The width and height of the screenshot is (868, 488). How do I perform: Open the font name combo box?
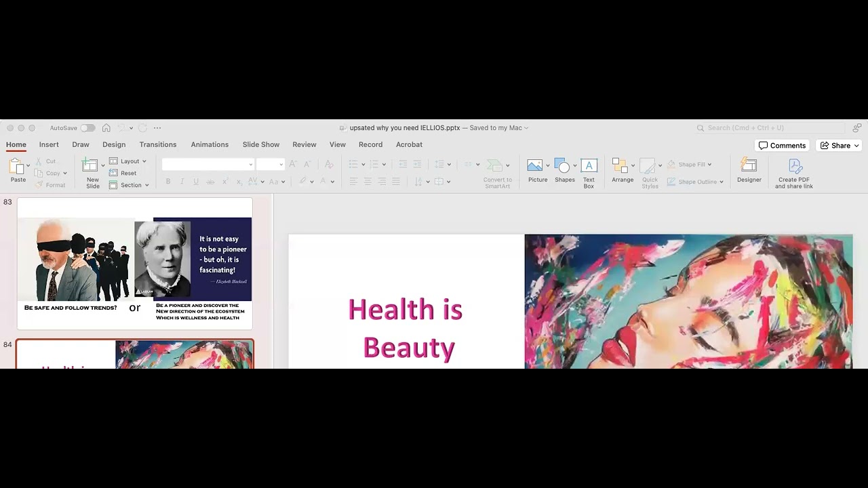click(x=208, y=164)
